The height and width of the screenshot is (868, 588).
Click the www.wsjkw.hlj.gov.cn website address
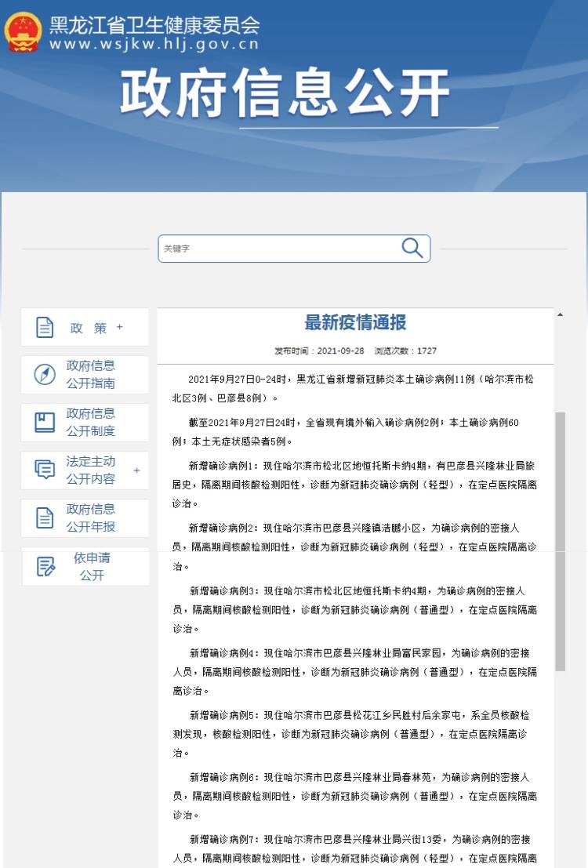pos(154,44)
